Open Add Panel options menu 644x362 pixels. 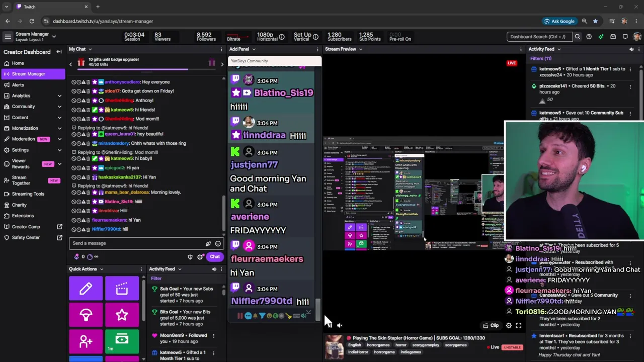(317, 49)
